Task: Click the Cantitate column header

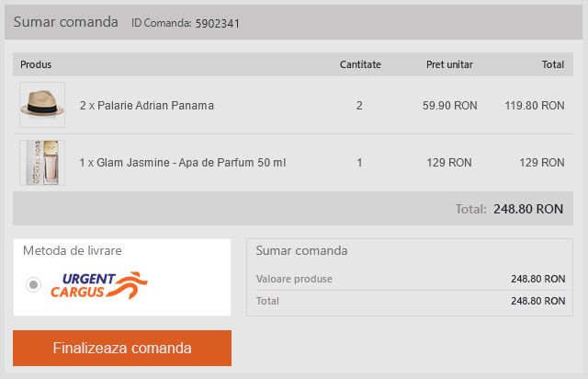Action: tap(360, 64)
